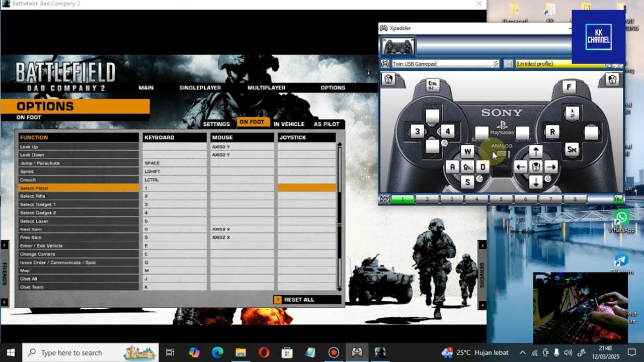Switch to Xpadder set 2
The height and width of the screenshot is (362, 644).
[x=428, y=199]
